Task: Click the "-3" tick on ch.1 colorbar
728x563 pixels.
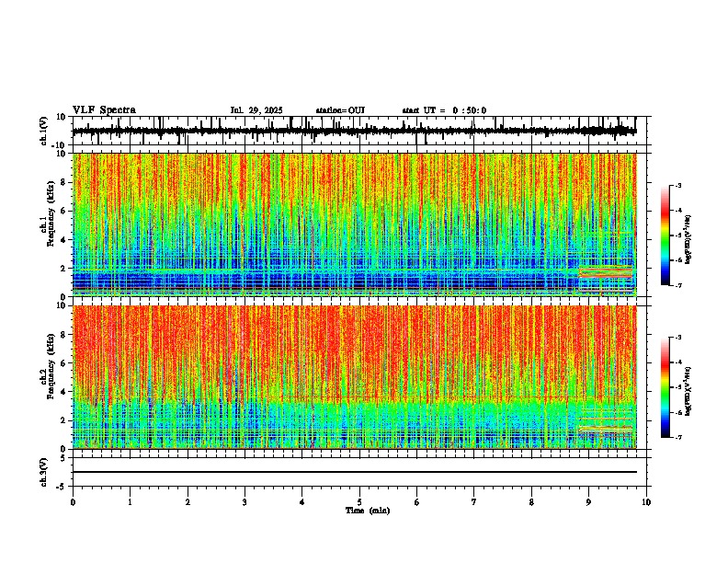Action: pos(677,185)
